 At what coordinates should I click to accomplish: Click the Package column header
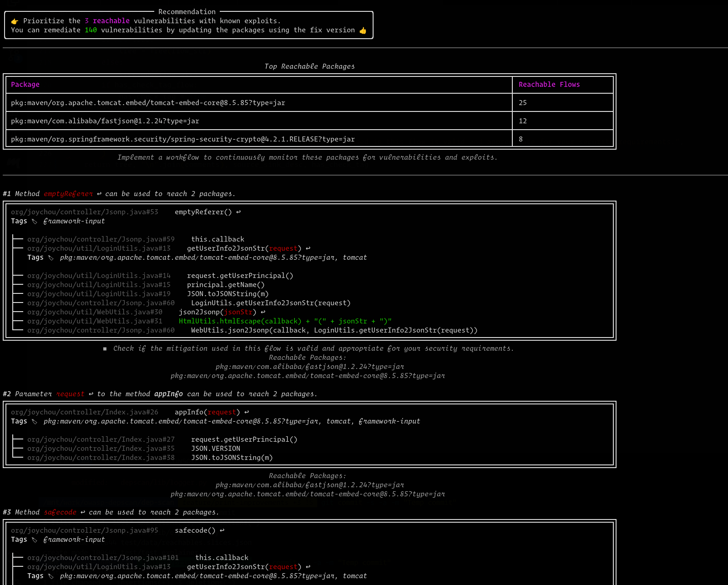point(25,85)
